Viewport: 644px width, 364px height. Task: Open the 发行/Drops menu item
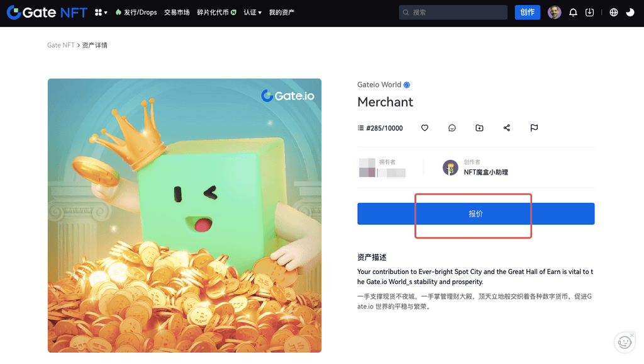click(x=136, y=13)
